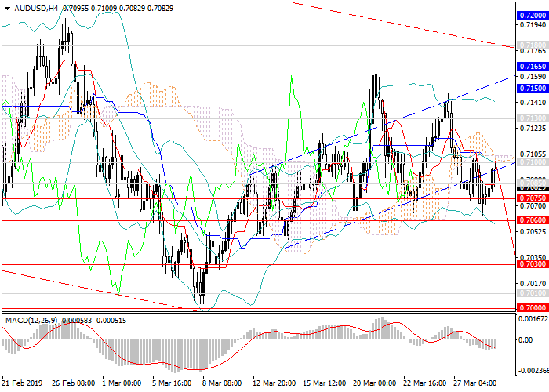
Task: Select the blue 0.71650 resistance price tag
Action: pyautogui.click(x=531, y=68)
